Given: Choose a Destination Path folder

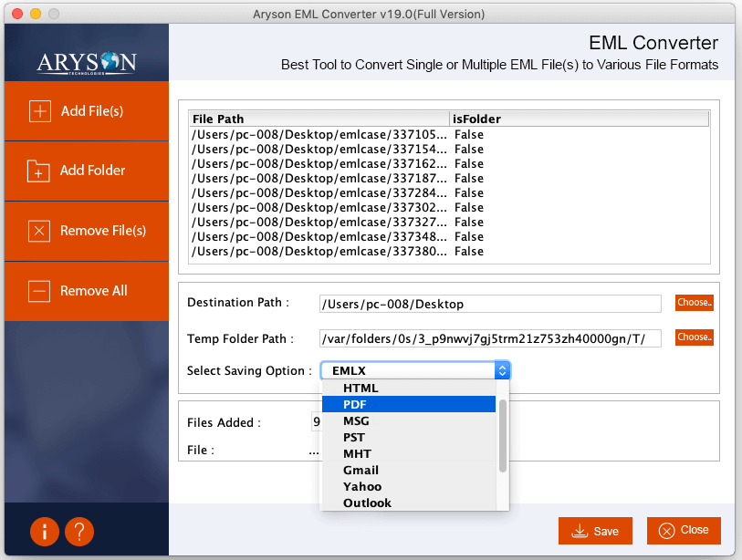Looking at the screenshot, I should click(695, 303).
